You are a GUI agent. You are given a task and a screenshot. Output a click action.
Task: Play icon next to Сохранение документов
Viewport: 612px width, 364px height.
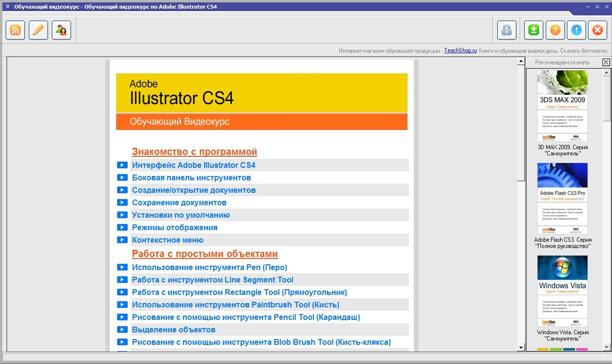(122, 202)
